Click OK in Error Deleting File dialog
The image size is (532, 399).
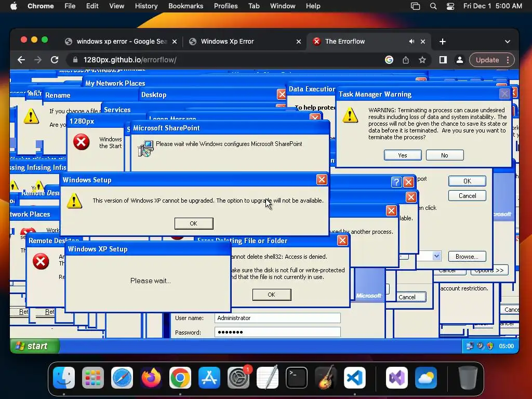272,295
